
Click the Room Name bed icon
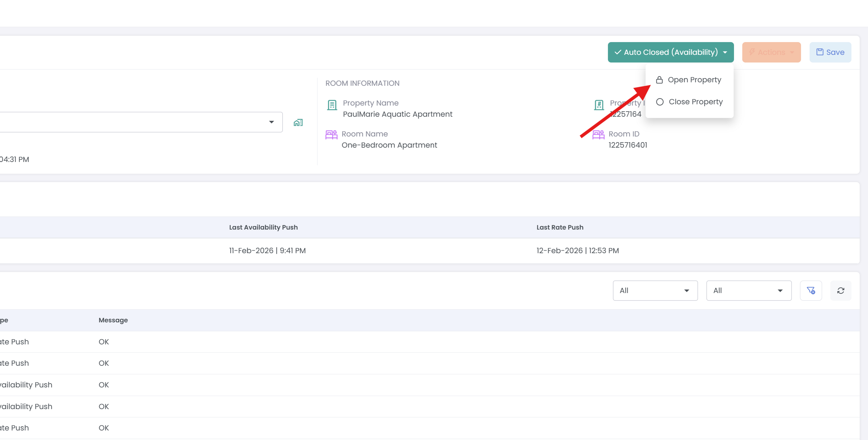[x=331, y=135]
